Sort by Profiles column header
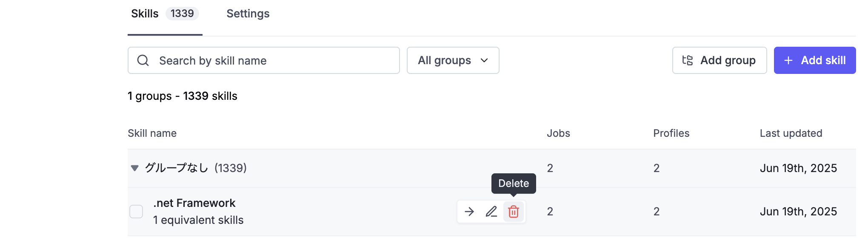The height and width of the screenshot is (243, 868). click(x=671, y=133)
